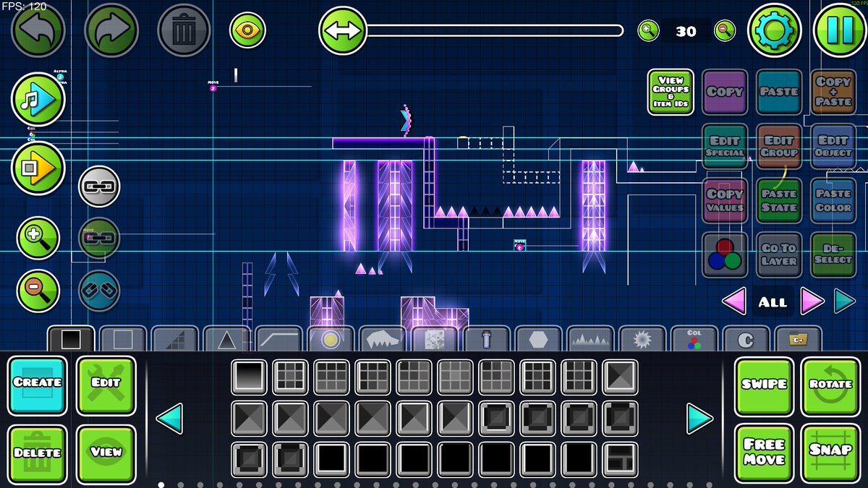Open the red-green-blue color channel button
The image size is (868, 488).
coord(725,254)
